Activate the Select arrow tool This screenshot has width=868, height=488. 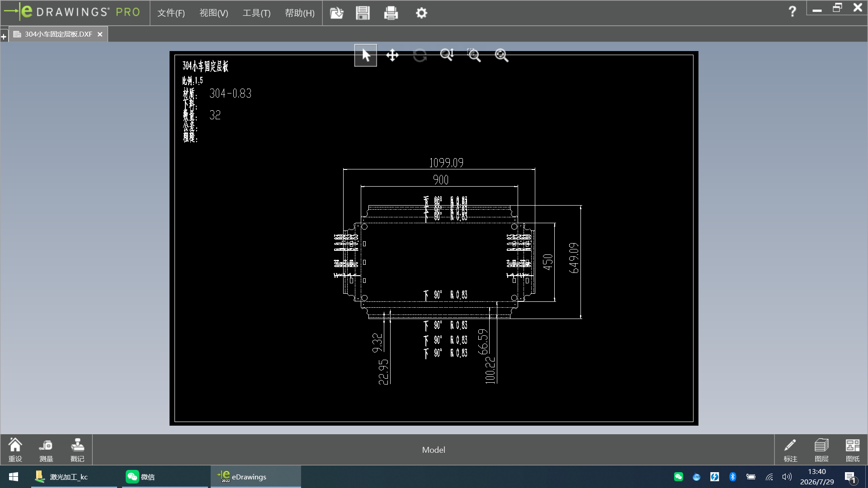[x=366, y=56]
